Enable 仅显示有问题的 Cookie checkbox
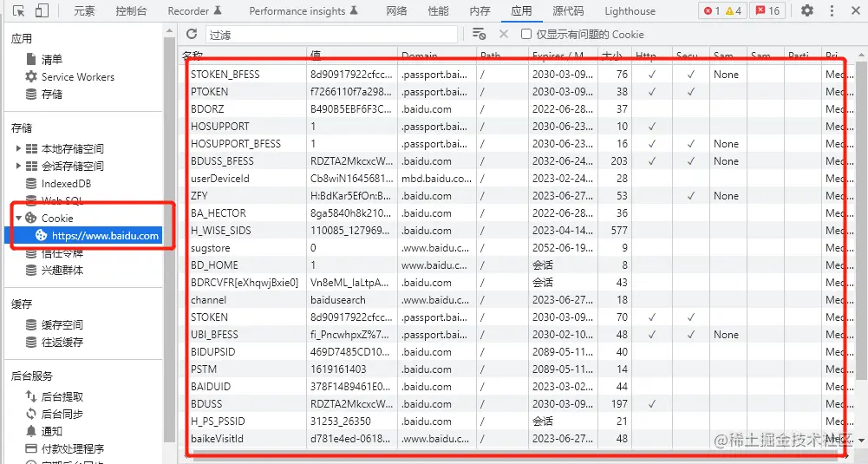The height and width of the screenshot is (464, 868). [x=525, y=35]
